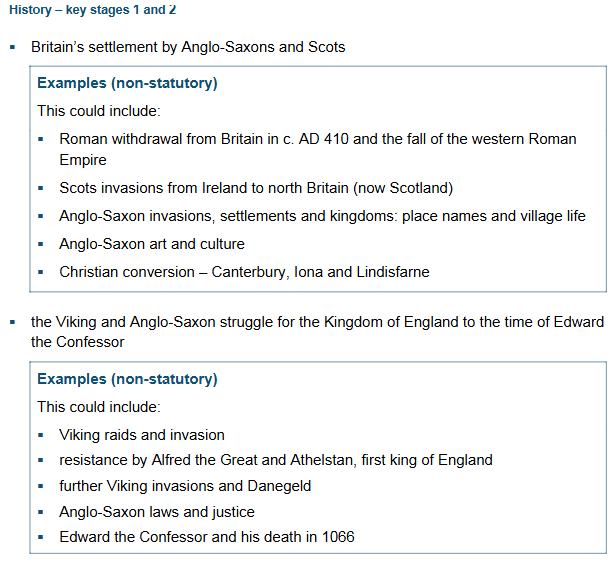Click the bullet next to 'Anglo-Saxon laws and justice'
This screenshot has height=567, width=616.
(41, 512)
